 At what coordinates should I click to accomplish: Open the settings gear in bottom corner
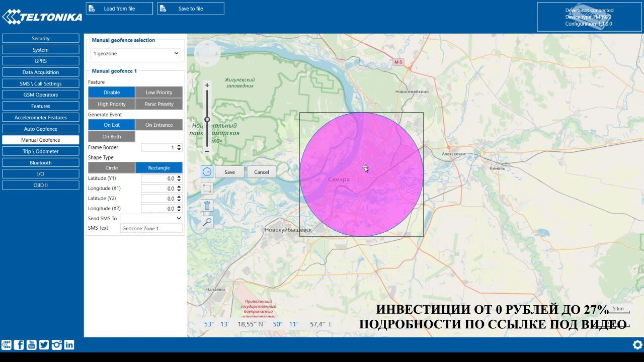(637, 344)
